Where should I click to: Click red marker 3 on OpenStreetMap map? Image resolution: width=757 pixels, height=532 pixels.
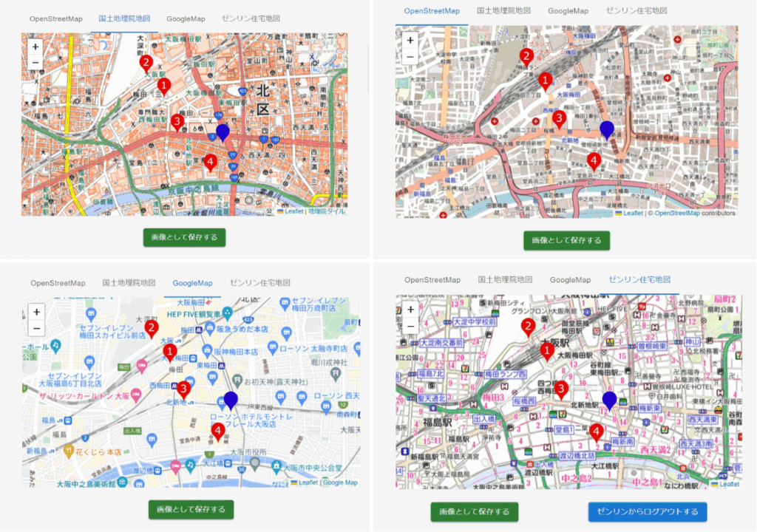coord(559,119)
